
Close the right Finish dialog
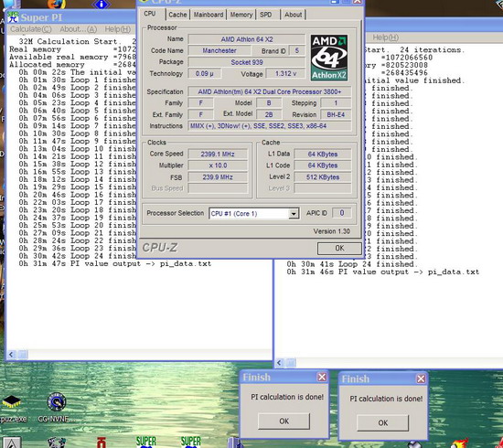coord(421,379)
